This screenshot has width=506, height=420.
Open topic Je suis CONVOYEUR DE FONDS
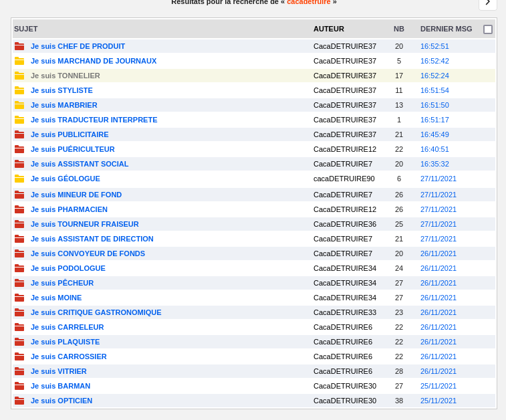pos(88,253)
